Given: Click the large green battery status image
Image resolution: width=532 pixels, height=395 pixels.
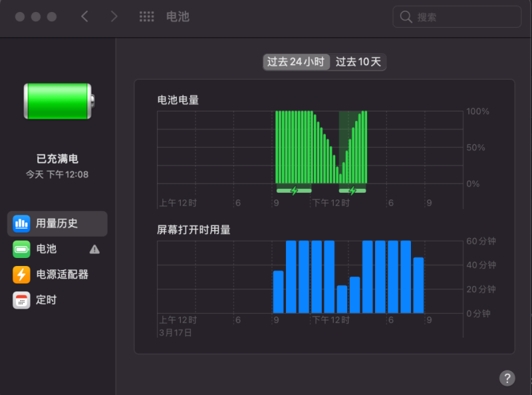Looking at the screenshot, I should [59, 101].
